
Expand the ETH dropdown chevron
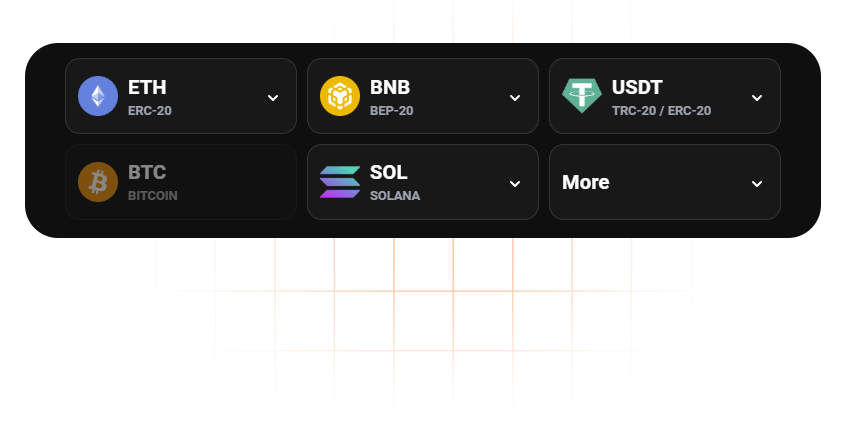tap(273, 97)
